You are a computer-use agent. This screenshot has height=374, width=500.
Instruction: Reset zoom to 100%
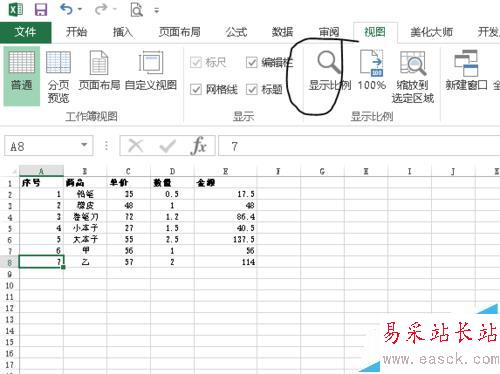coord(372,71)
